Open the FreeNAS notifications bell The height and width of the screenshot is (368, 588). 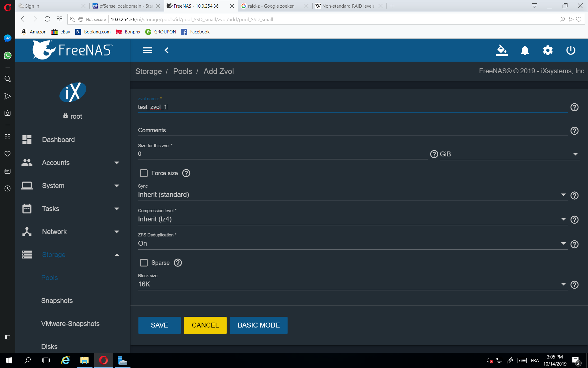tap(525, 50)
